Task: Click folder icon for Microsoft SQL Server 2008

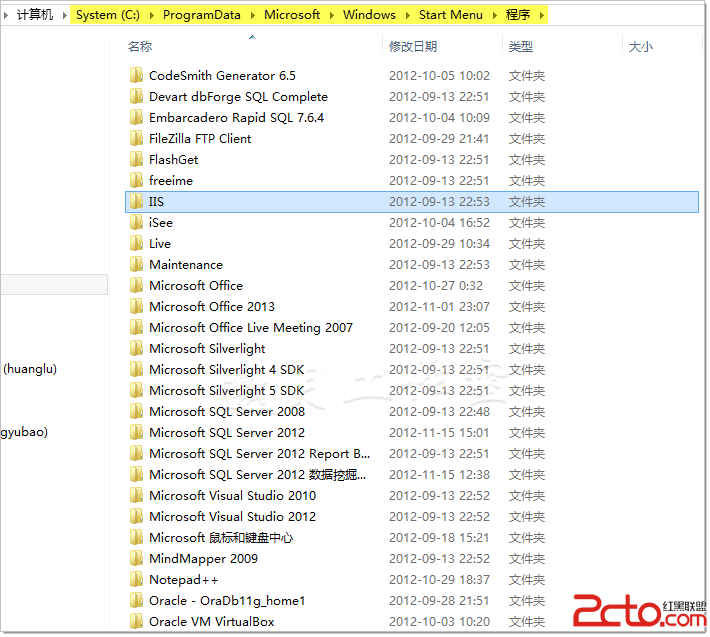Action: (x=136, y=412)
